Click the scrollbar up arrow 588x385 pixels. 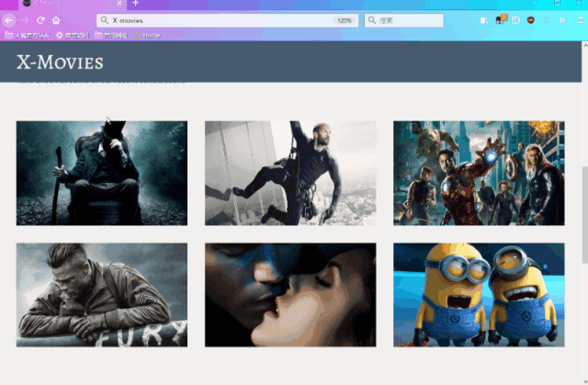point(584,45)
